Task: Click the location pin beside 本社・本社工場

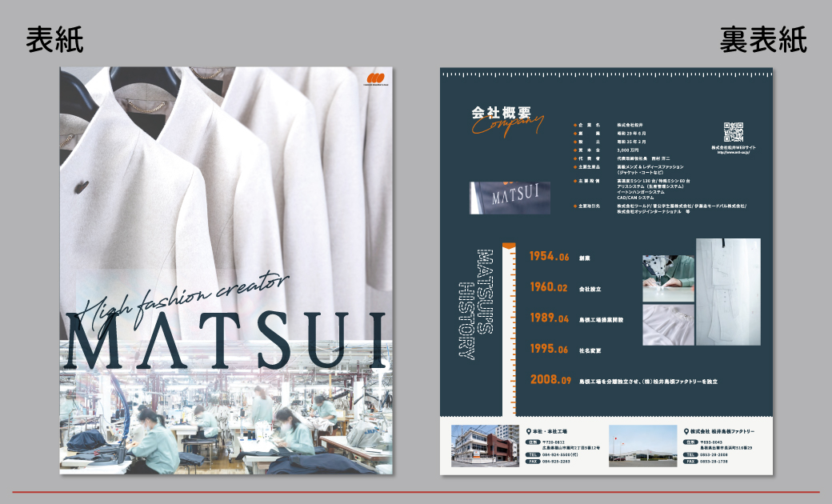Action: [x=529, y=432]
